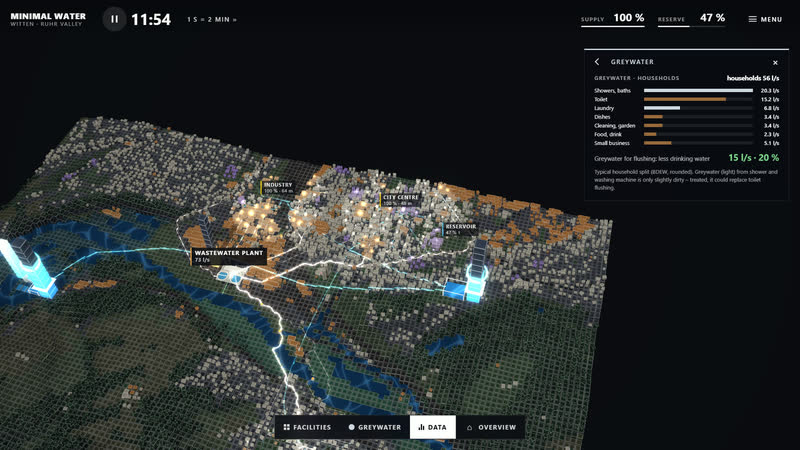Close the Greywater info panel
The width and height of the screenshot is (800, 450).
(x=775, y=63)
